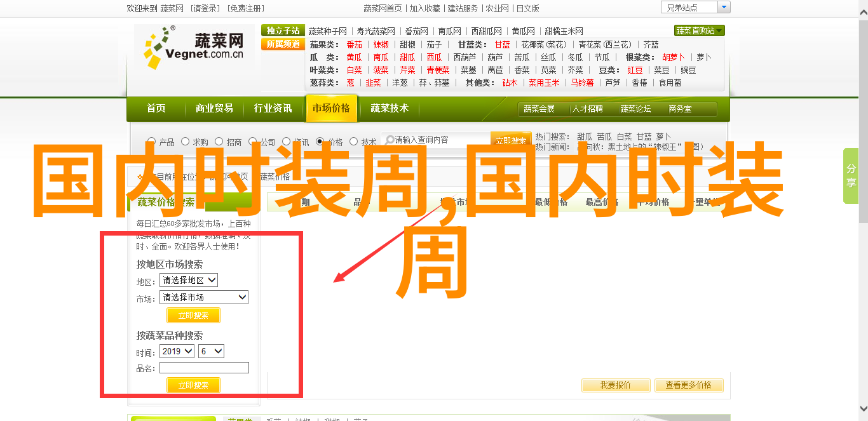Click the red 白菜 channel link

354,70
